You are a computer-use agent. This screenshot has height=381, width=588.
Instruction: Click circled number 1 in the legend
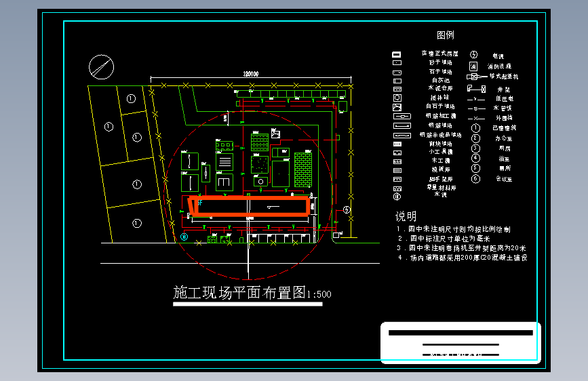point(475,128)
